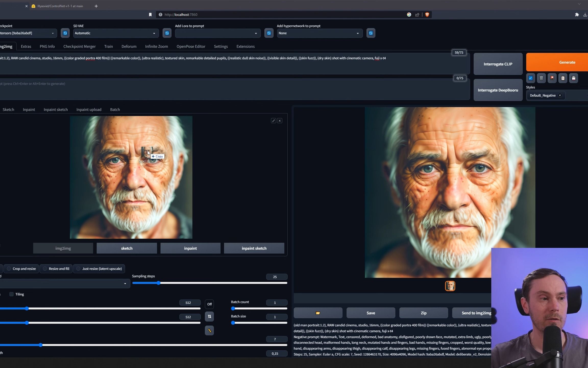This screenshot has width=588, height=368.
Task: Open the SD VAE Automatic dropdown
Action: (x=116, y=33)
